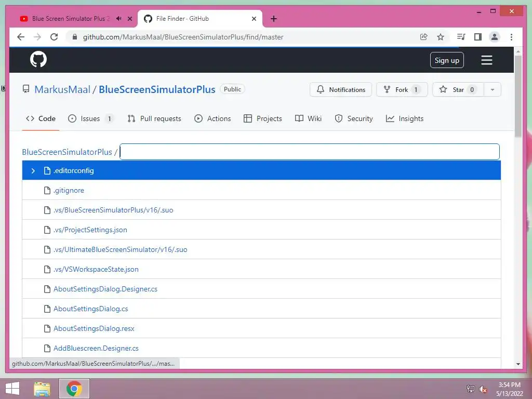Screen dimensions: 532x399
Task: Bookmark this page with the star icon
Action: tap(441, 37)
